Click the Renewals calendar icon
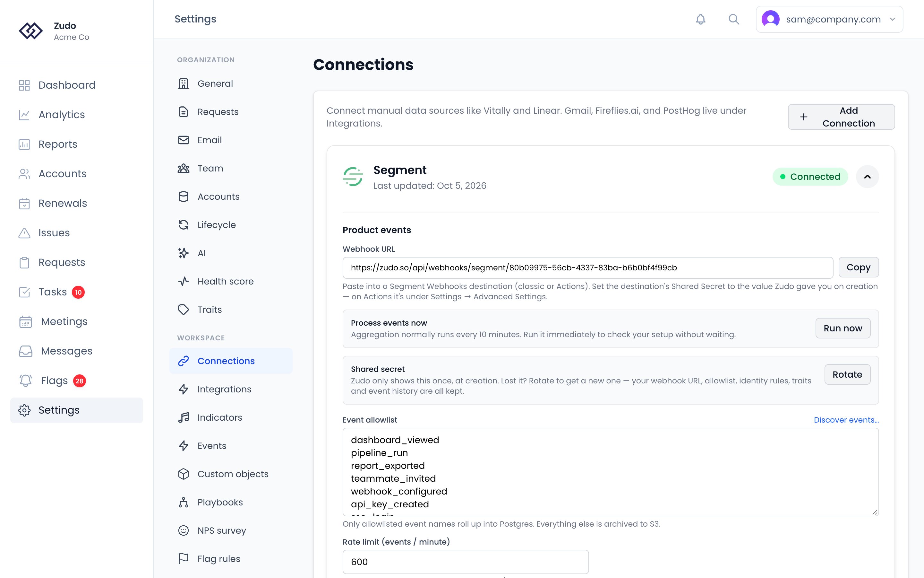924x578 pixels. pyautogui.click(x=24, y=203)
